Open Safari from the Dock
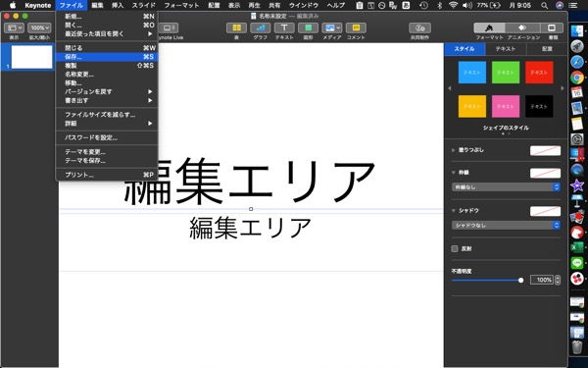This screenshot has width=588, height=368. pyautogui.click(x=577, y=61)
